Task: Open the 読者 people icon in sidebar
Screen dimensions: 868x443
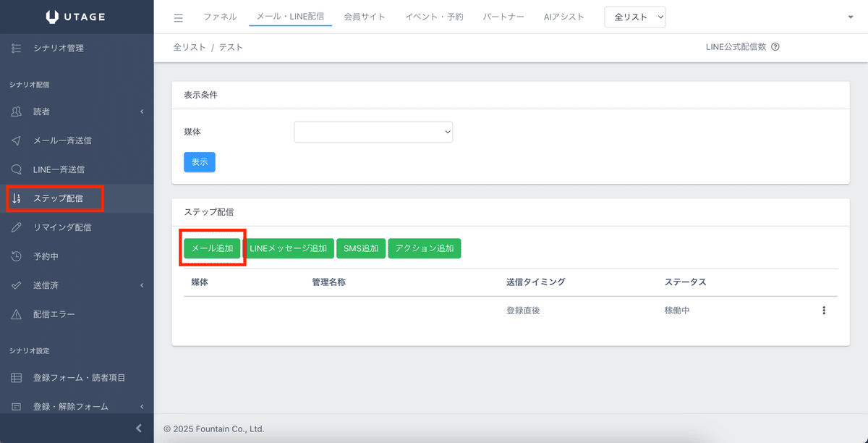Action: pyautogui.click(x=16, y=111)
